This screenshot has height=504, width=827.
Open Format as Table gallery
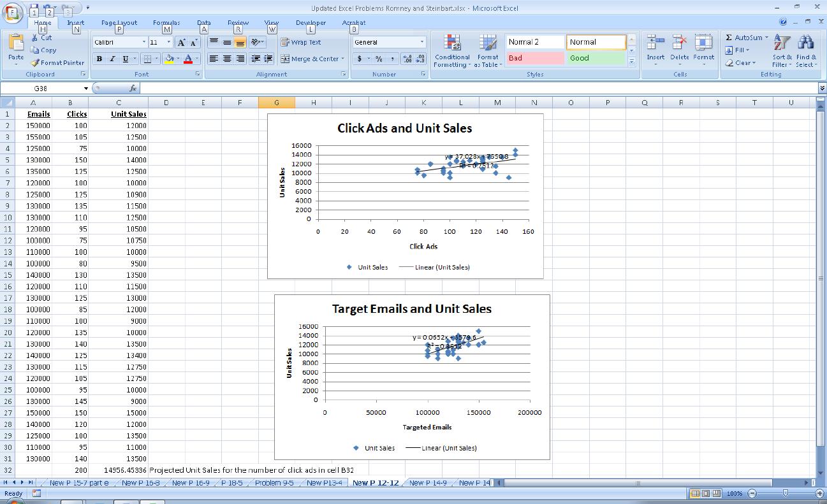(x=488, y=51)
